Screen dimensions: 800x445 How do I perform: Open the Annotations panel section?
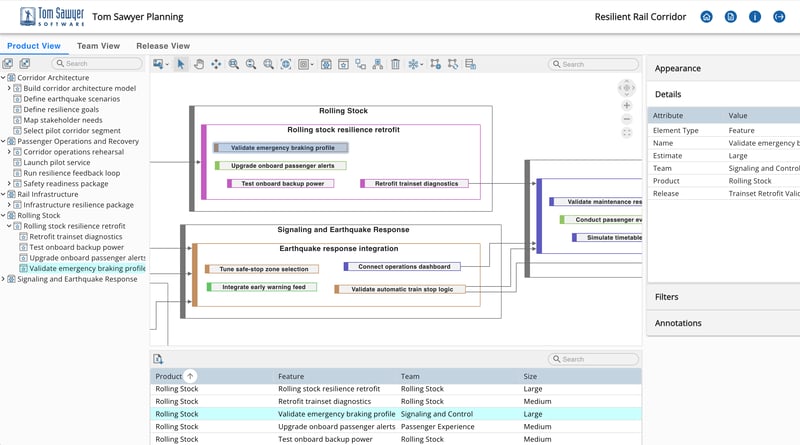tap(723, 323)
